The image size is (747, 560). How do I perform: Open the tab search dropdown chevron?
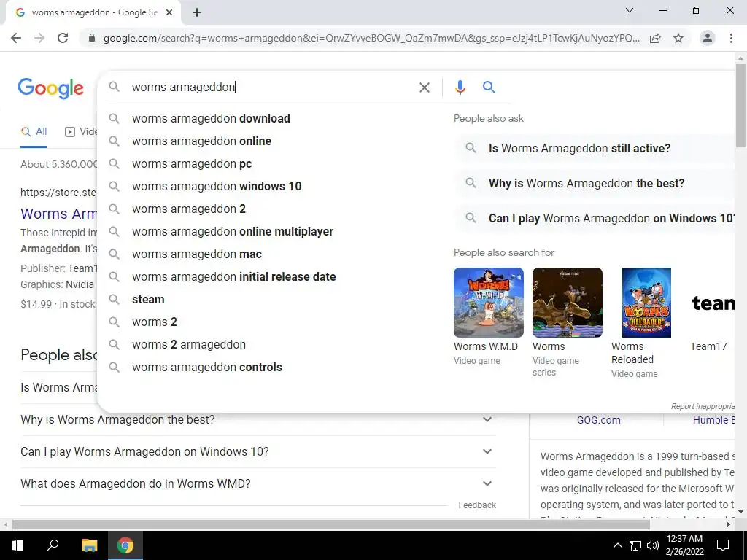(630, 10)
